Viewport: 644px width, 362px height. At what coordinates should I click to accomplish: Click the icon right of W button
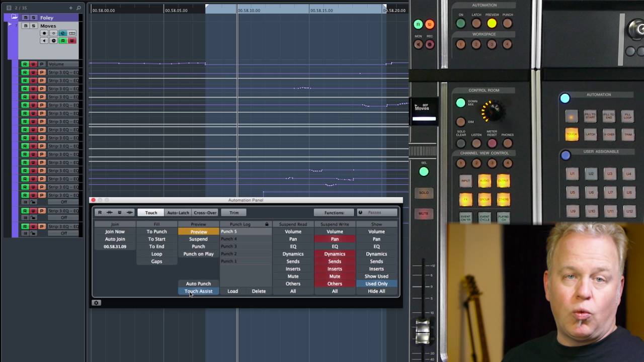[130, 213]
